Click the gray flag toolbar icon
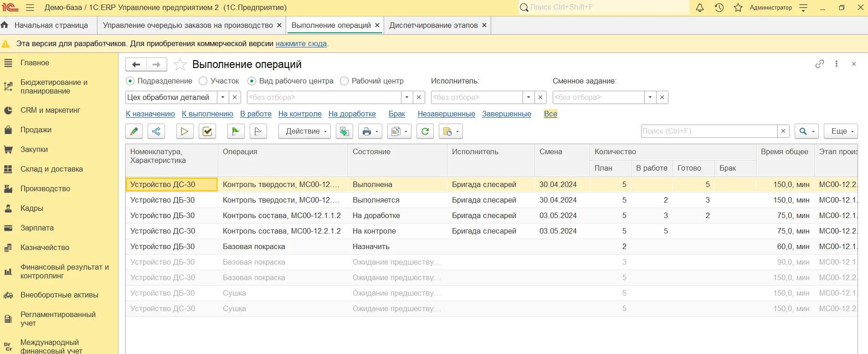The width and height of the screenshot is (868, 354). pos(258,131)
